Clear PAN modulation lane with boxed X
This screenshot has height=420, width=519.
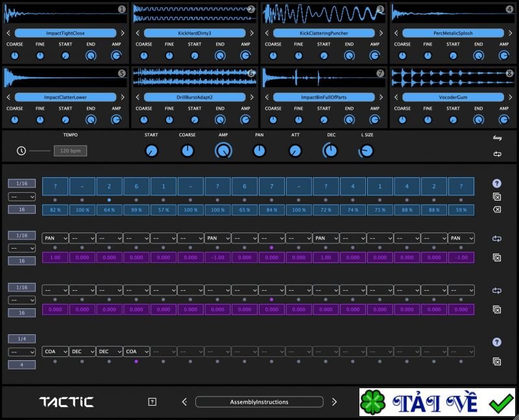(x=497, y=257)
